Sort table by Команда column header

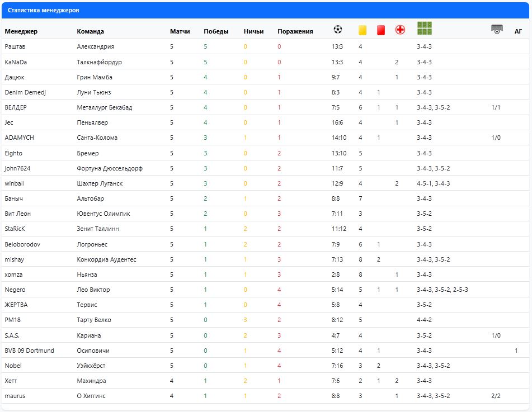(90, 32)
